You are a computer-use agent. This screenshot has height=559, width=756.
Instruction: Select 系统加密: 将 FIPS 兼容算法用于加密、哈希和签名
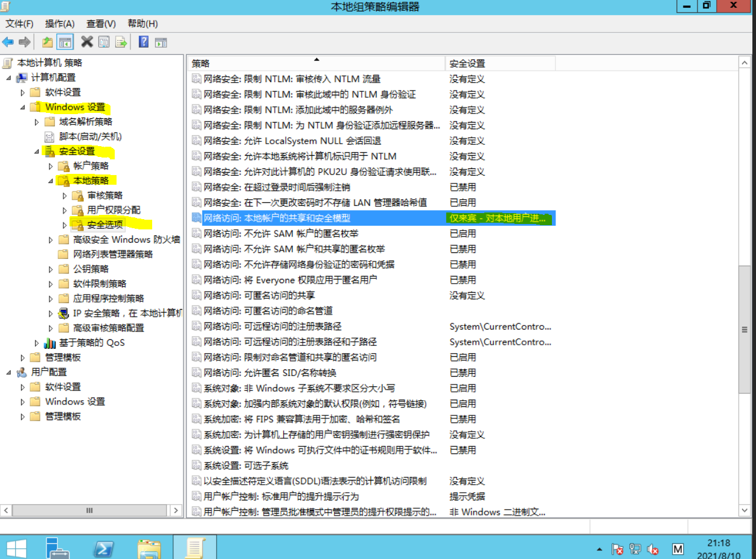302,419
